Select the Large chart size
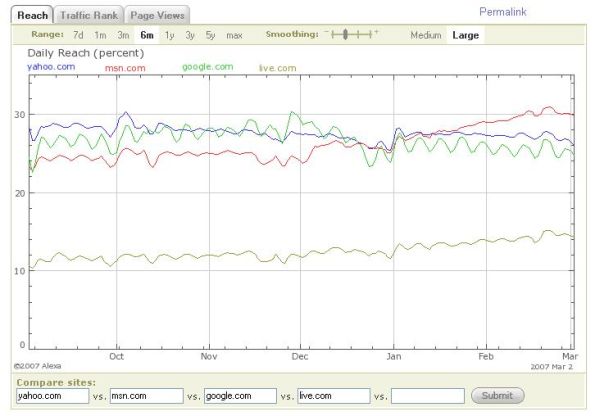This screenshot has height=416, width=600. pos(465,35)
